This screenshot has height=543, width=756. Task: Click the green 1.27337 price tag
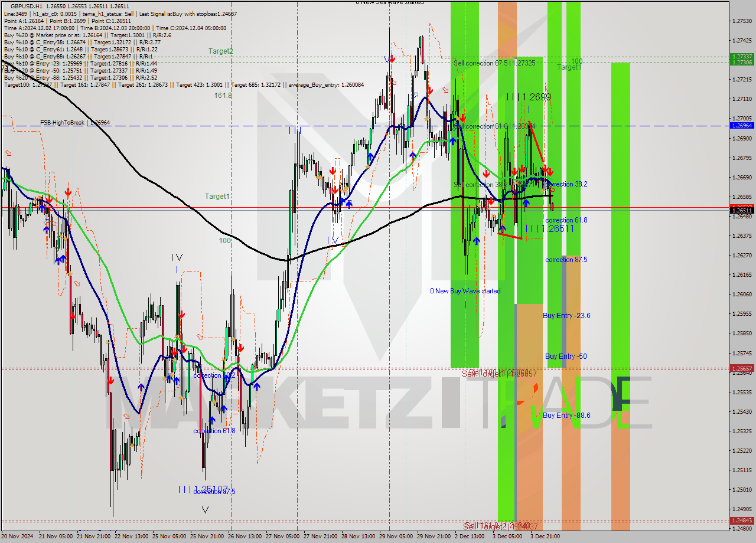741,57
